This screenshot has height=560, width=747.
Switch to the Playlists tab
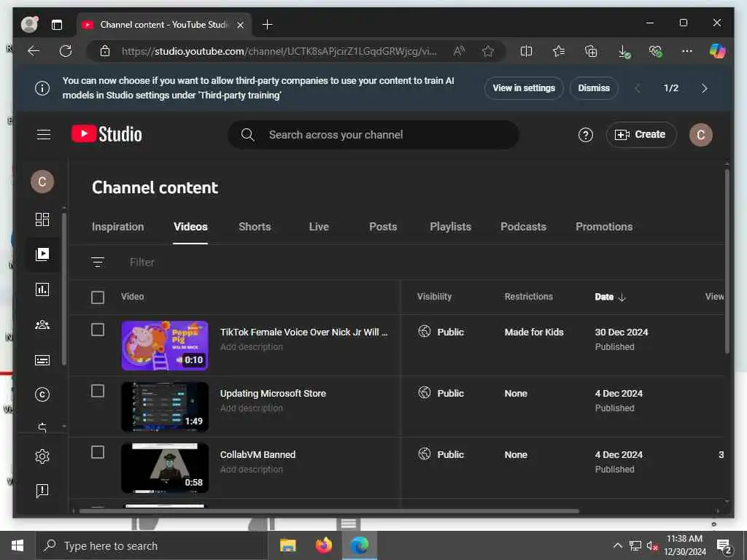pos(450,227)
